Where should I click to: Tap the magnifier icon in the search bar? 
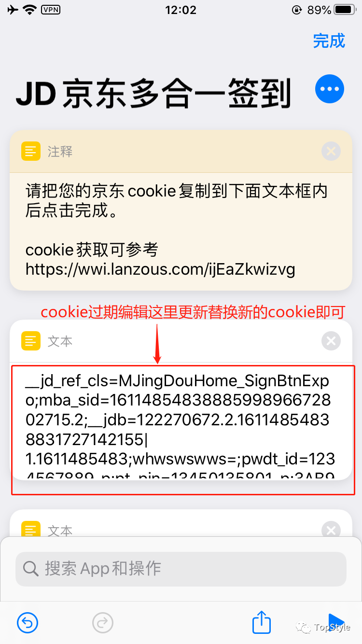[31, 569]
